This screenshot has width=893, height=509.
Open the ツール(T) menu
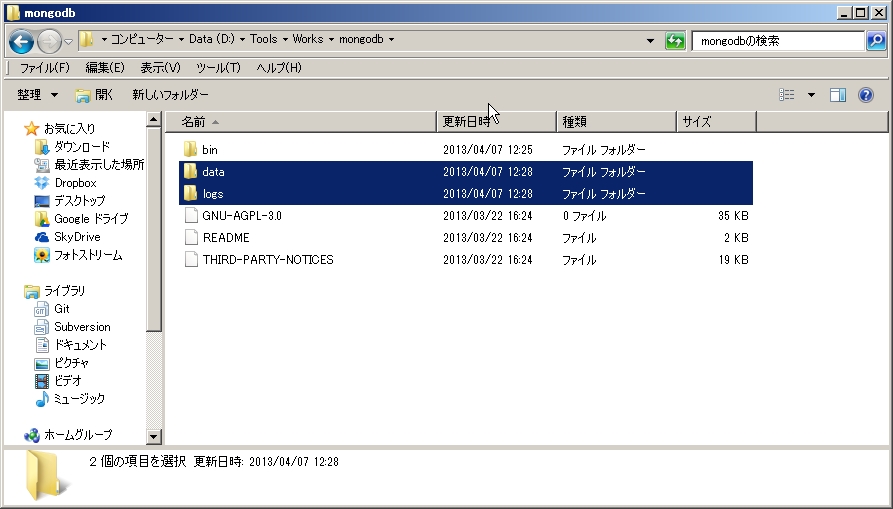click(218, 68)
